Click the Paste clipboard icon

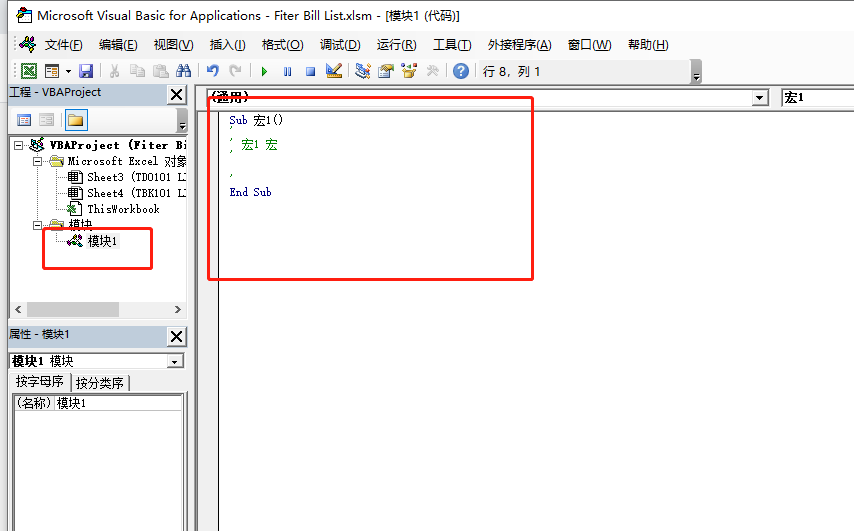pyautogui.click(x=160, y=71)
